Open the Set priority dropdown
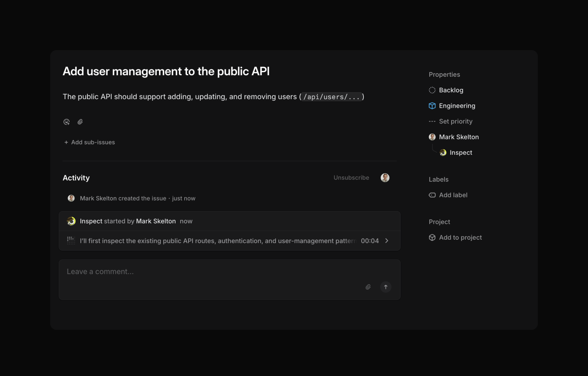 (x=451, y=121)
